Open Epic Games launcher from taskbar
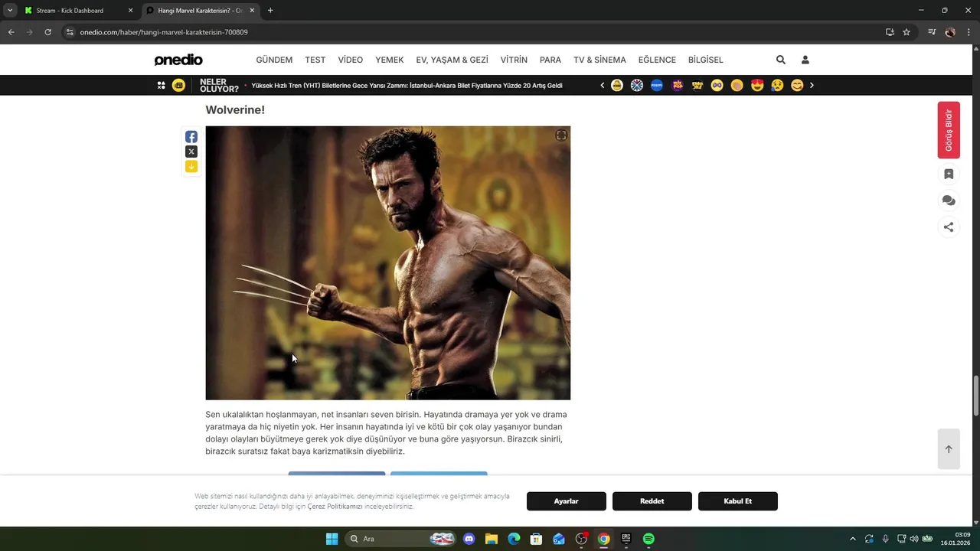The width and height of the screenshot is (980, 551). click(x=626, y=539)
